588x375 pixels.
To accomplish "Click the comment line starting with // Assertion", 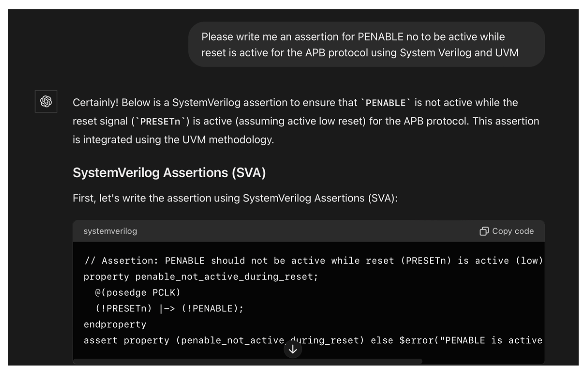I will 313,261.
